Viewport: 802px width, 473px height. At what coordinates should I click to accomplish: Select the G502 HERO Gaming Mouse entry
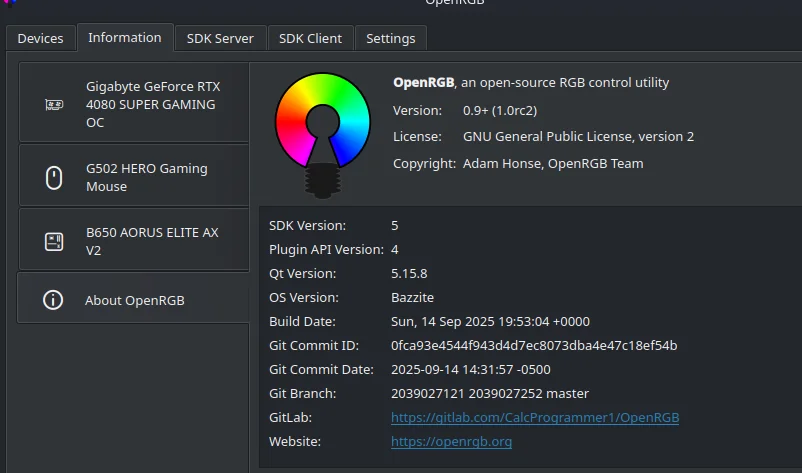tap(134, 175)
